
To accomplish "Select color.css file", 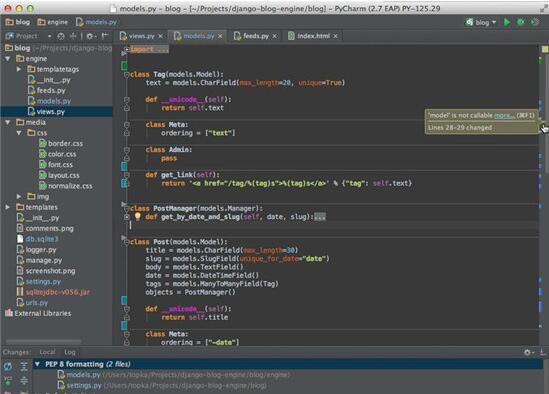I will pyautogui.click(x=57, y=154).
